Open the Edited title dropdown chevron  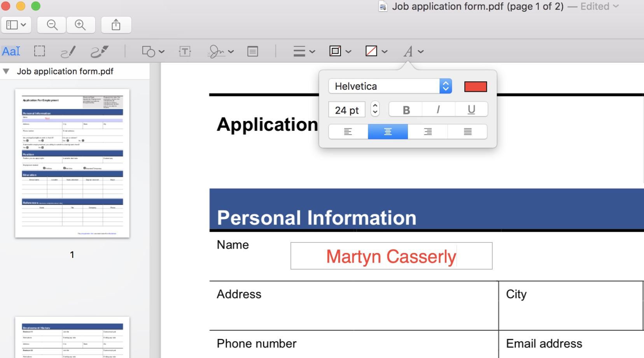click(616, 6)
